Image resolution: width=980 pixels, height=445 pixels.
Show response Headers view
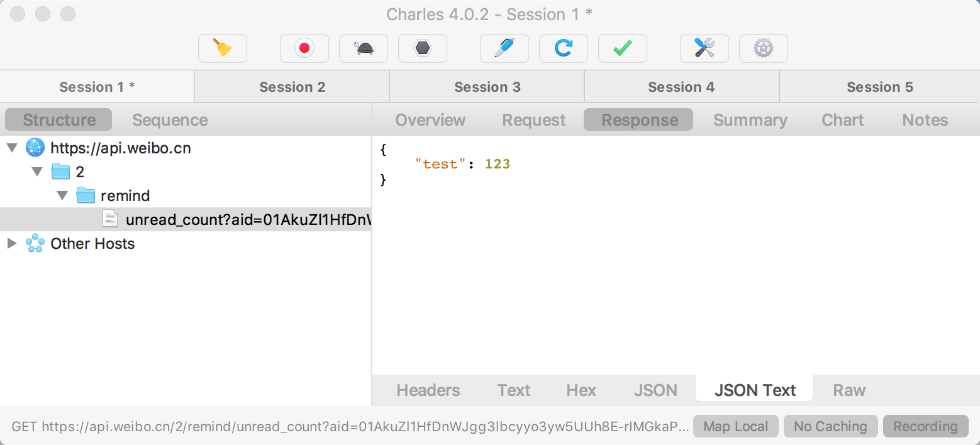click(x=428, y=390)
